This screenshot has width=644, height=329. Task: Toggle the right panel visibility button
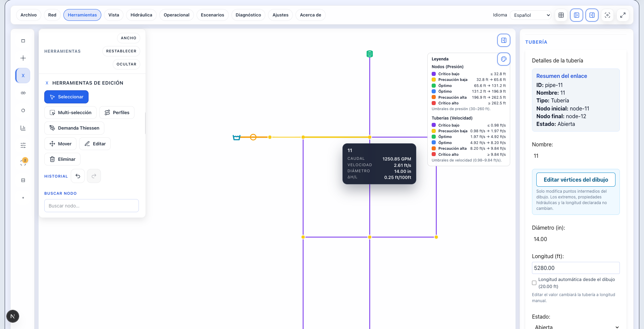pyautogui.click(x=592, y=15)
